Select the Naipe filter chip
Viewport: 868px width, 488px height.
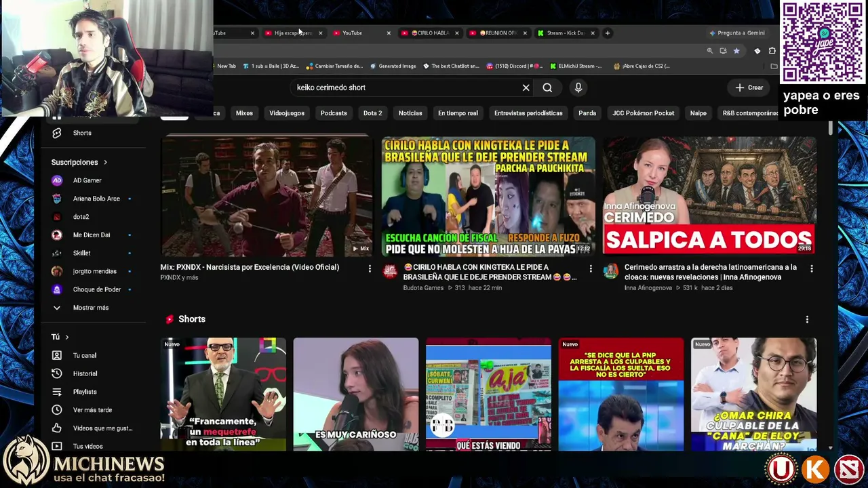pyautogui.click(x=698, y=113)
